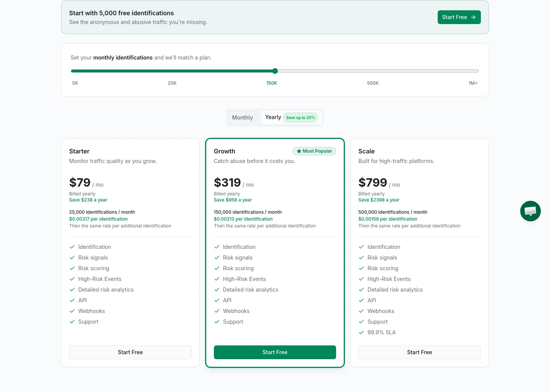Click the Growth plan title
The image size is (550, 392).
[225, 151]
